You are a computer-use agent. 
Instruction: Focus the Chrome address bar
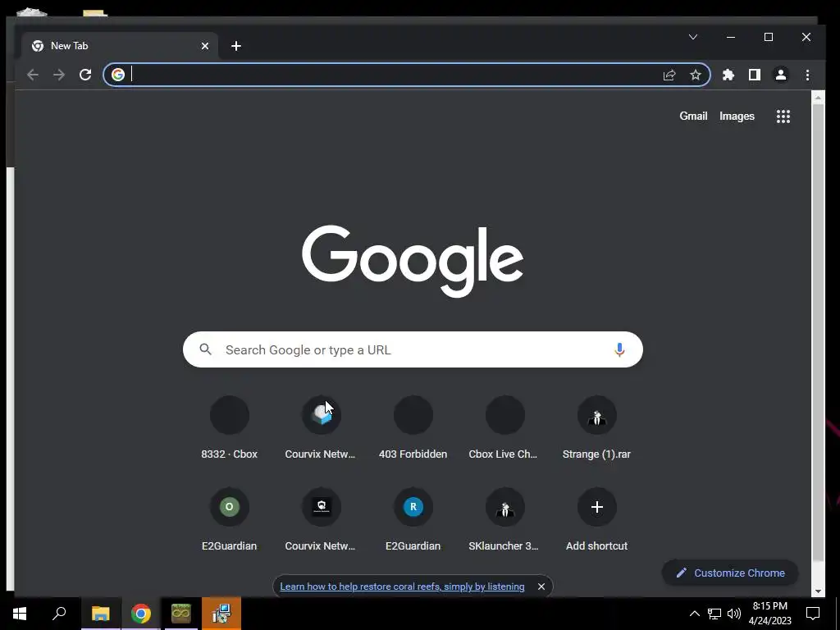click(394, 75)
